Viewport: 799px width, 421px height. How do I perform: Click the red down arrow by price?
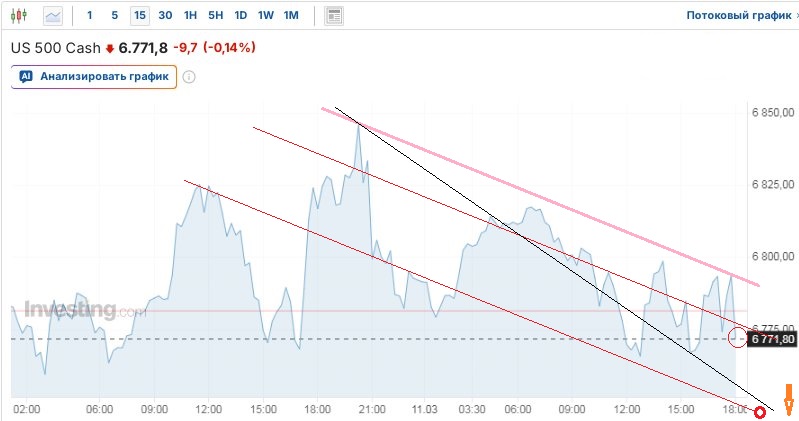click(110, 48)
